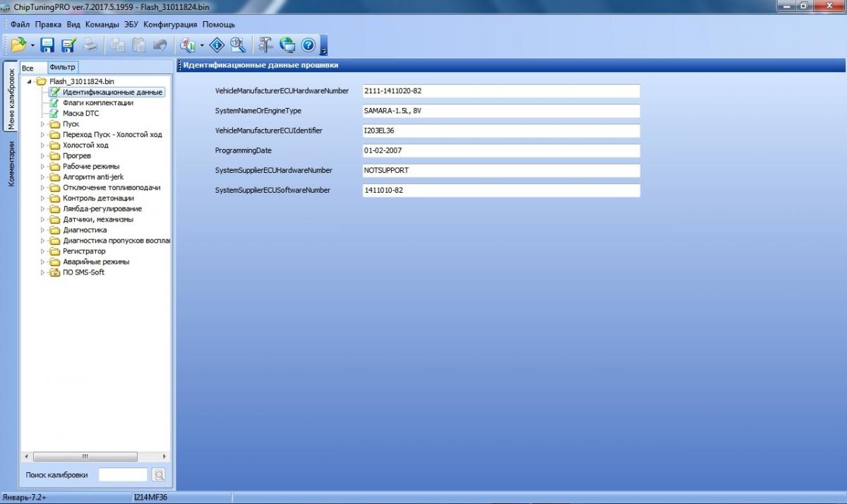Click the Поиск калибровки search field
The image size is (847, 504).
(x=123, y=475)
